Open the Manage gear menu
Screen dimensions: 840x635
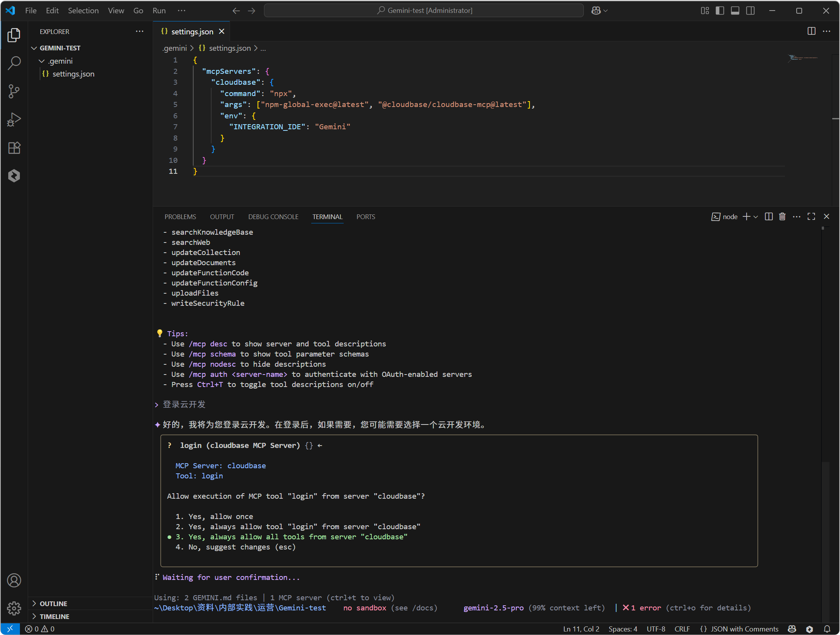(x=14, y=608)
